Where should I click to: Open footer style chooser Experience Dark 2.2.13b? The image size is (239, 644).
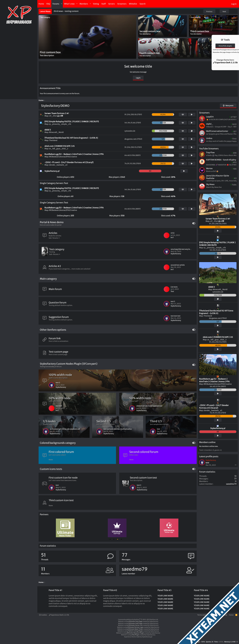[59, 615]
